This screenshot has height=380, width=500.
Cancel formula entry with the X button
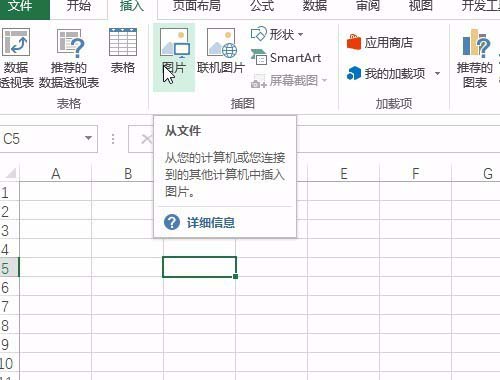point(146,139)
